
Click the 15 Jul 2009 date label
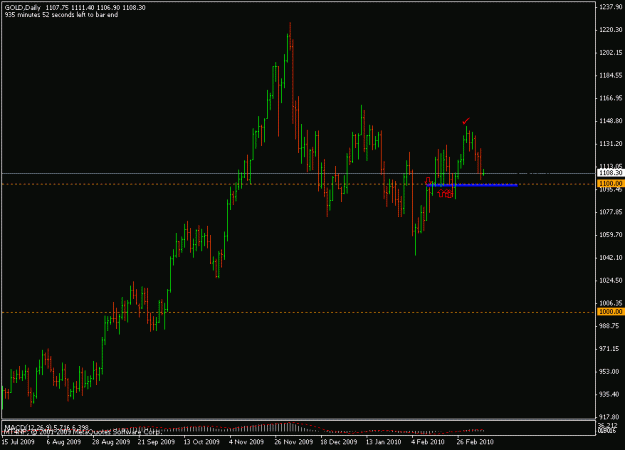(18, 442)
